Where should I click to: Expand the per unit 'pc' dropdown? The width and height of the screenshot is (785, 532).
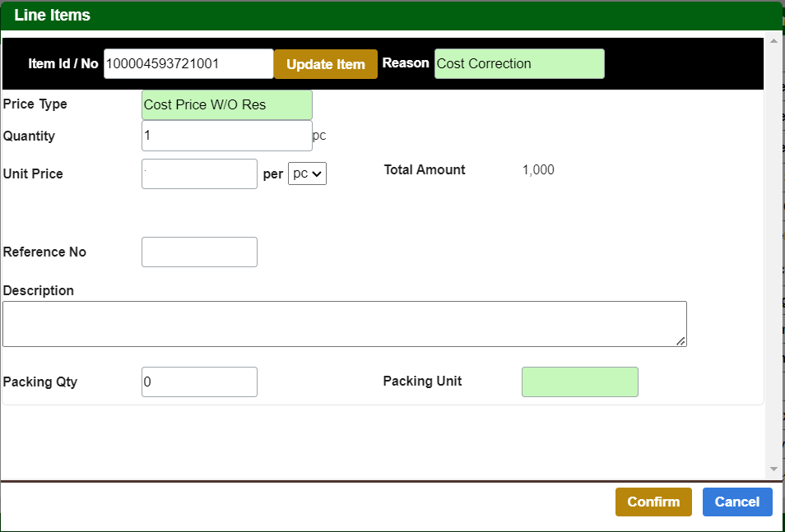click(307, 174)
